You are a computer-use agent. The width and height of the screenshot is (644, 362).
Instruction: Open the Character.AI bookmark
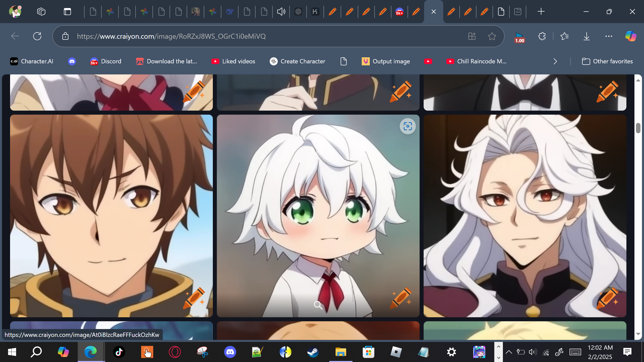click(x=32, y=61)
